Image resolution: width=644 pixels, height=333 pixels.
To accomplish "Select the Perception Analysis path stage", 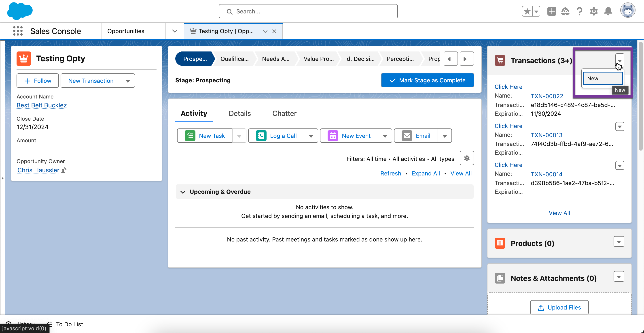I will (x=400, y=59).
